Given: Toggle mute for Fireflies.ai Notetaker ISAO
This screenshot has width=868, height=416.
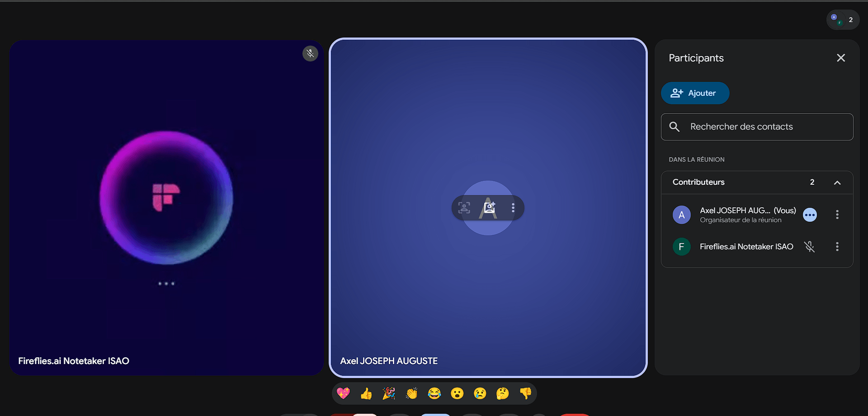Looking at the screenshot, I should point(810,247).
